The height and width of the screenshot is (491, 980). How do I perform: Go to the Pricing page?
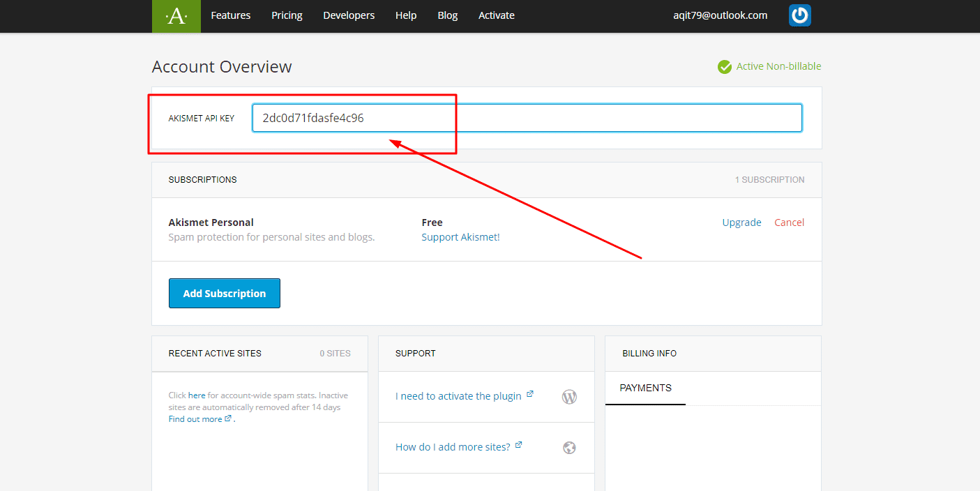(287, 15)
